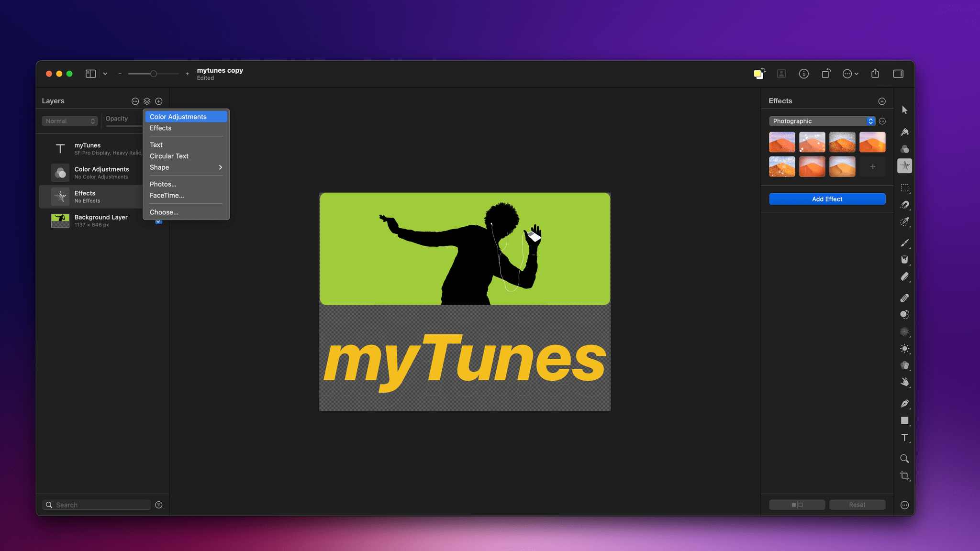Click Add Effect button in panel
This screenshot has width=980, height=551.
pos(827,199)
